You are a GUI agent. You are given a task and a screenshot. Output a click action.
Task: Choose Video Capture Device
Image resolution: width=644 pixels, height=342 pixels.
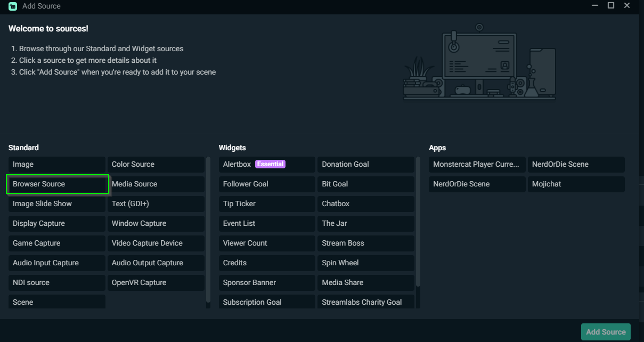(156, 243)
